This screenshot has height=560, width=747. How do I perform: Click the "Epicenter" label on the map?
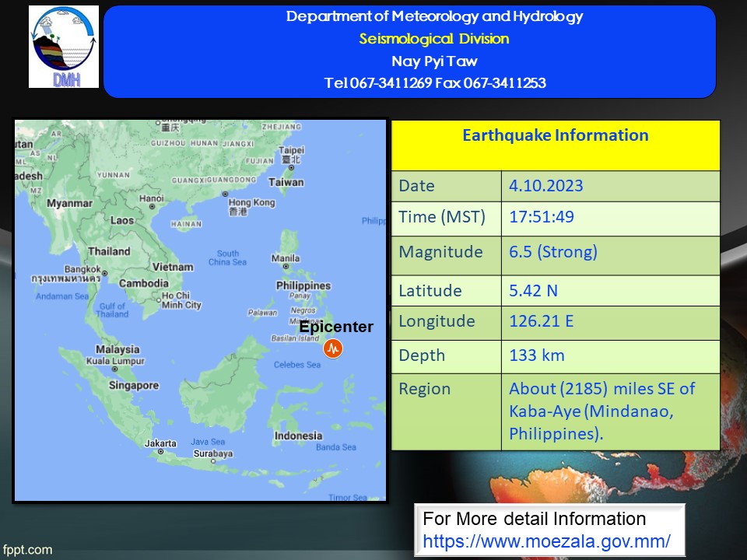click(336, 327)
